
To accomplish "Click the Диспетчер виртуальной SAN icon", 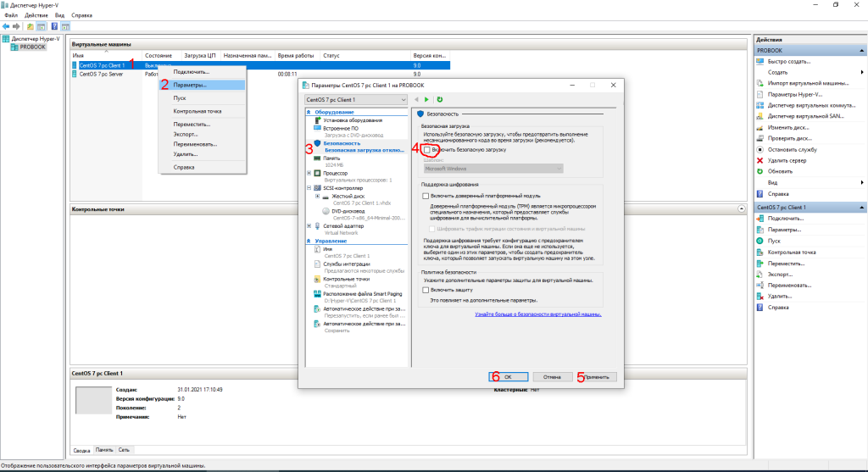I will 760,116.
